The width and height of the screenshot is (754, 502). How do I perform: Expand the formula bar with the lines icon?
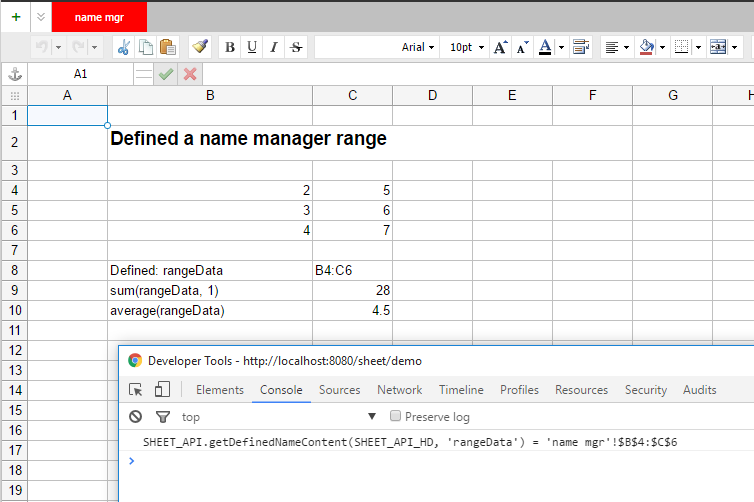tap(143, 74)
